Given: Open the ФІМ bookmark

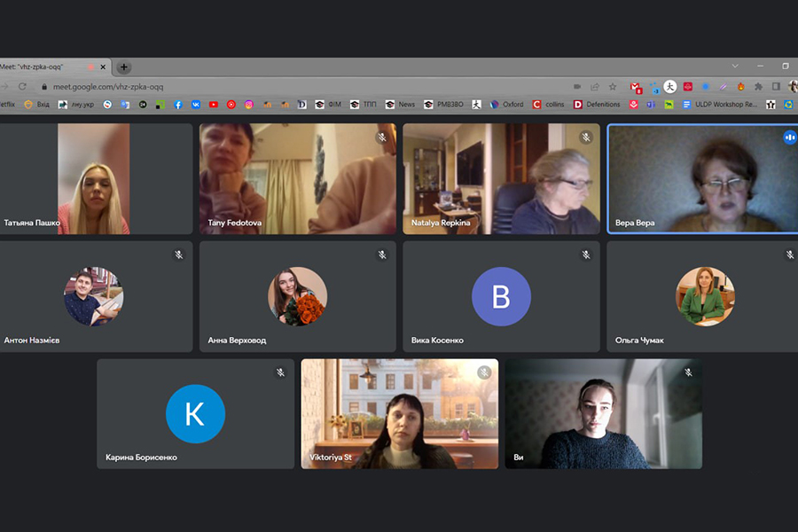Looking at the screenshot, I should coord(328,105).
